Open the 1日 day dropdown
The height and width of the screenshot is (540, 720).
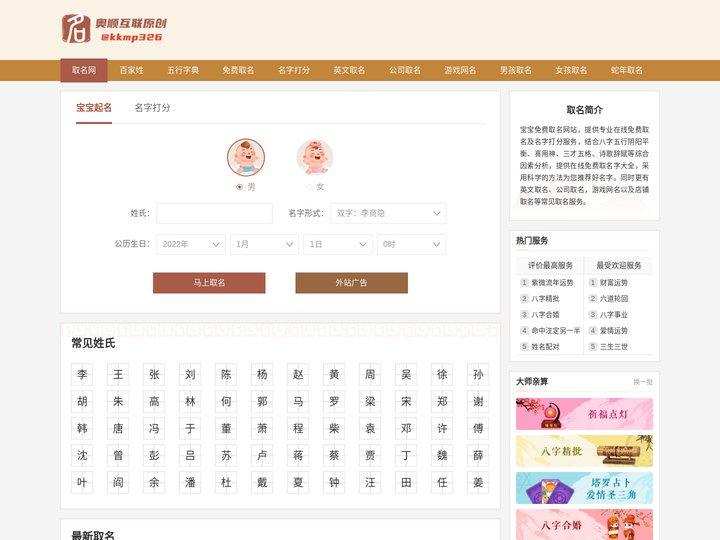[x=338, y=244]
